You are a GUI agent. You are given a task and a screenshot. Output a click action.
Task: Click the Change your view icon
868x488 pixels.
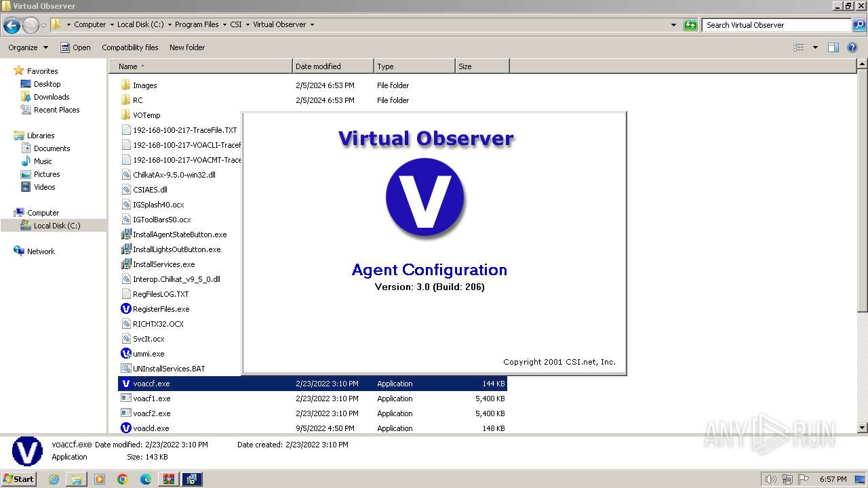coord(799,47)
